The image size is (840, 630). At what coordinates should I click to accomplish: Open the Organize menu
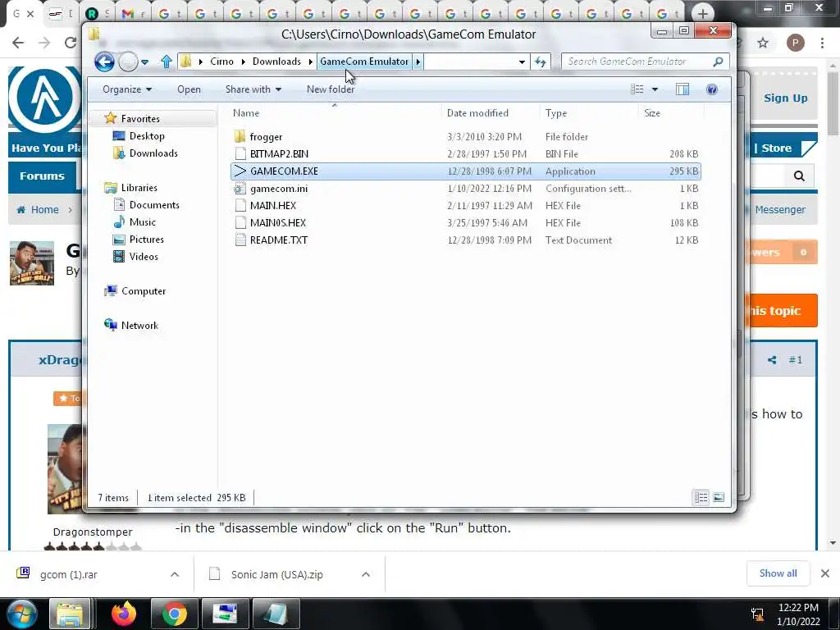click(x=127, y=89)
